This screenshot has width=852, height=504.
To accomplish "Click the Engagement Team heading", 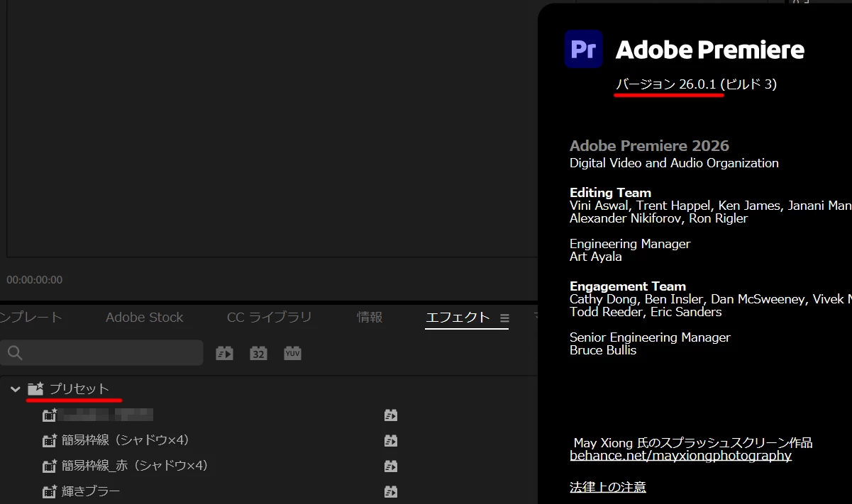I will 628,286.
